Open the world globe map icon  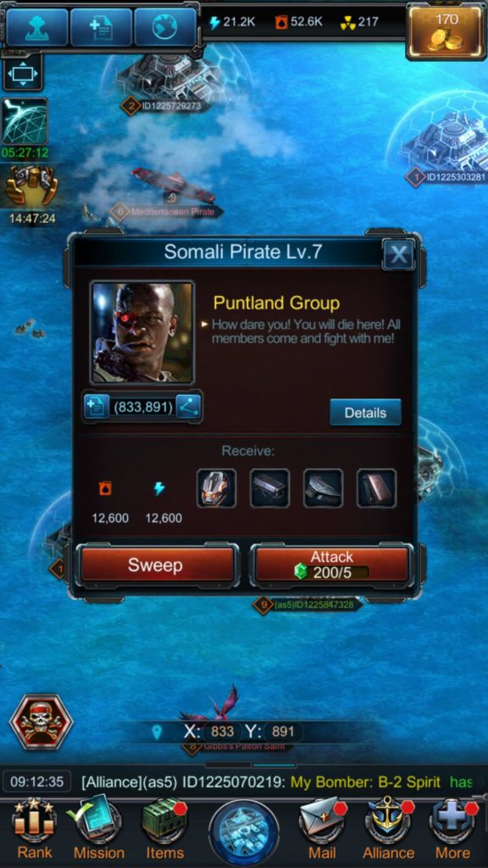click(165, 26)
